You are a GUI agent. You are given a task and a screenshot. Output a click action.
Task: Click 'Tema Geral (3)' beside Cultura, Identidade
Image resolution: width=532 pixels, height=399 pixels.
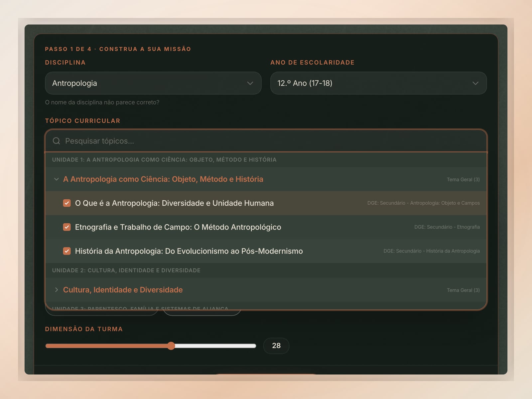[x=463, y=290]
